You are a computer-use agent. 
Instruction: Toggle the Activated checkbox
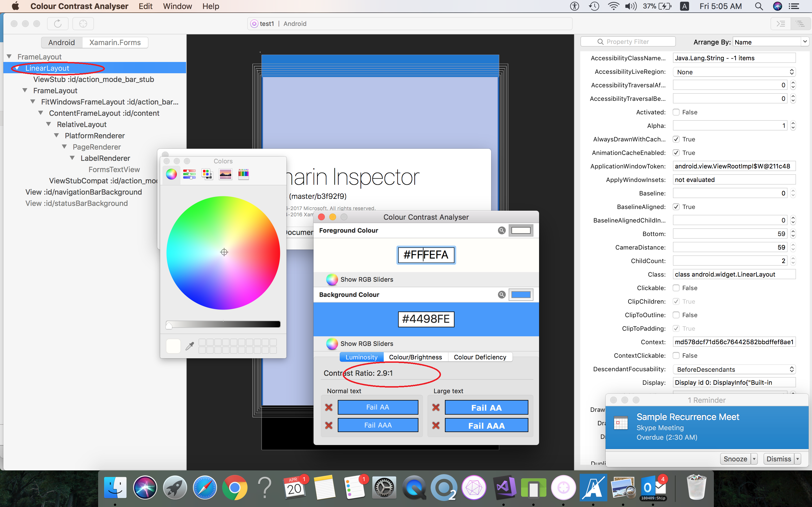676,112
